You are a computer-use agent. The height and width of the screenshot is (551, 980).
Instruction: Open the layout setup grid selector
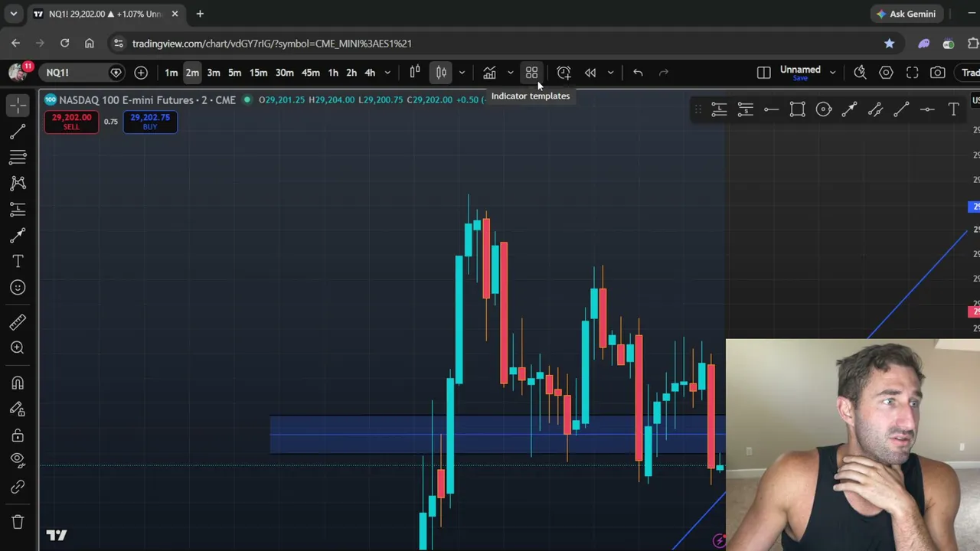coord(764,73)
